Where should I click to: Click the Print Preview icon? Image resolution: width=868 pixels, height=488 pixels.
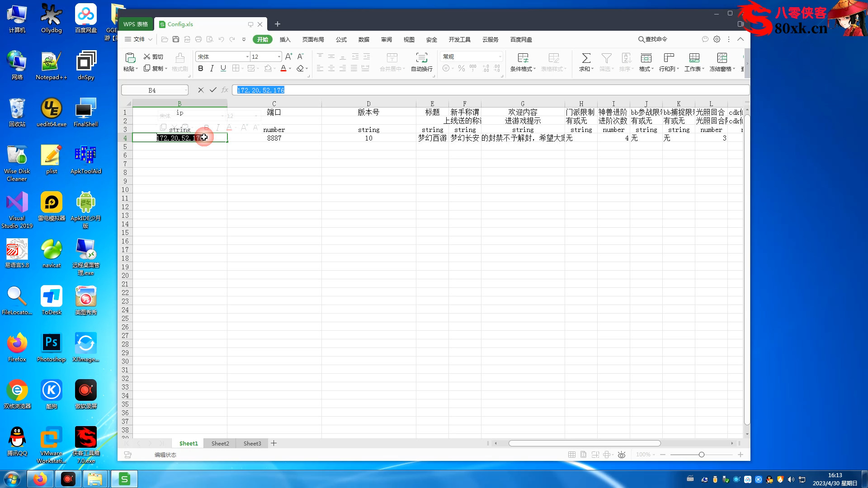coord(210,39)
